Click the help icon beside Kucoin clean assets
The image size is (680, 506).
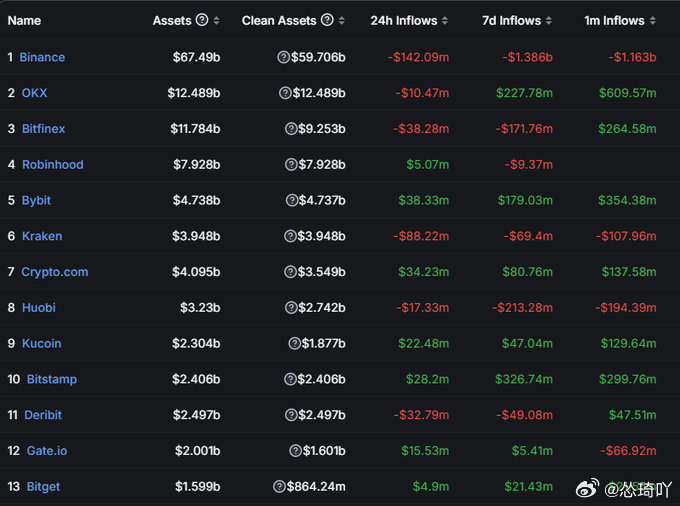pyautogui.click(x=294, y=343)
